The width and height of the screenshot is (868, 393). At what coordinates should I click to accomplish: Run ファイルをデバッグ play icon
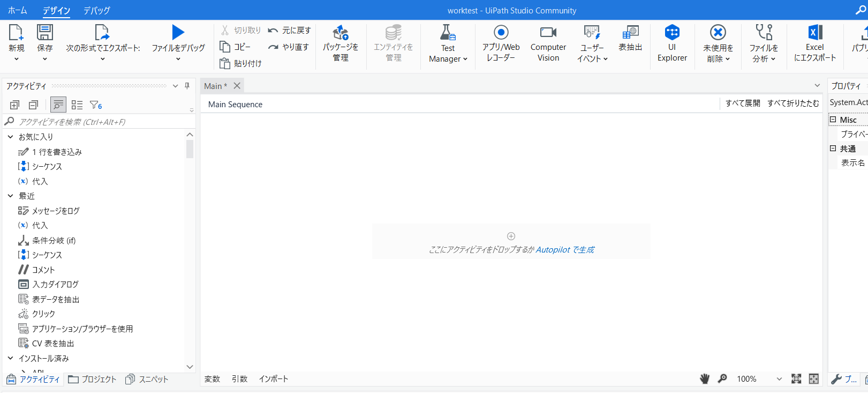178,32
